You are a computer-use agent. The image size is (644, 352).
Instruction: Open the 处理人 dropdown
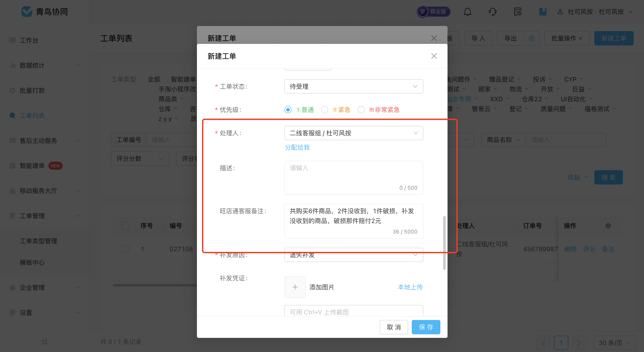(x=354, y=133)
